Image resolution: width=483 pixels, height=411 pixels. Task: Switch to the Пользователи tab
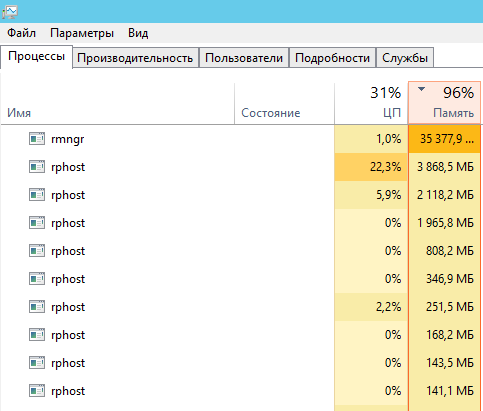point(244,58)
